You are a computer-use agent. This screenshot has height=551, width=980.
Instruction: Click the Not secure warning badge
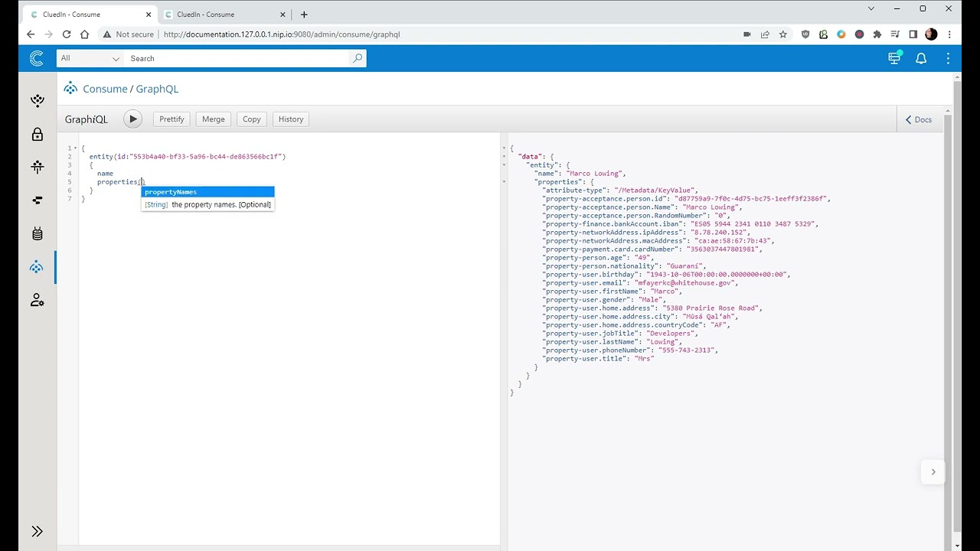point(129,34)
